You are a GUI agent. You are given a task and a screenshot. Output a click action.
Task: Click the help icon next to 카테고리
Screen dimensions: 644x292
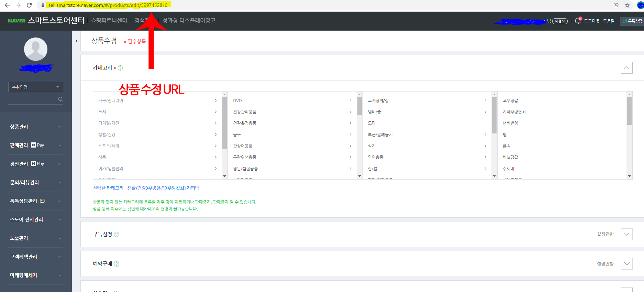click(x=120, y=68)
